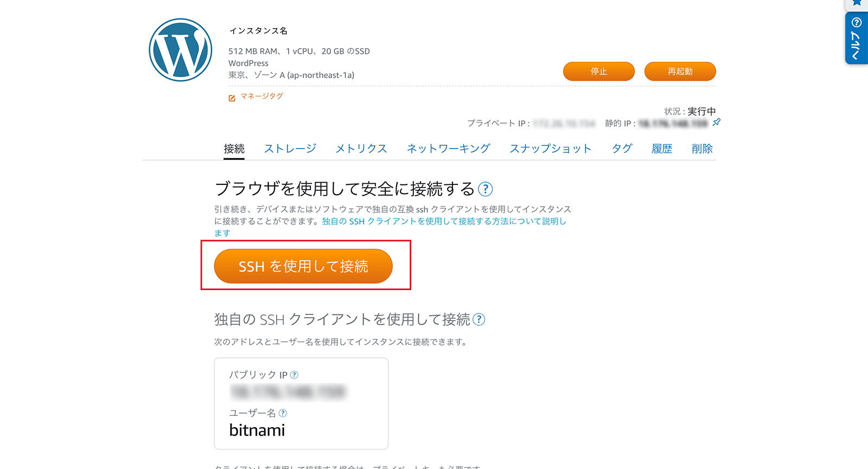Screen dimensions: 868x469
Task: Click SSH を使用して接続 button
Action: click(x=303, y=266)
